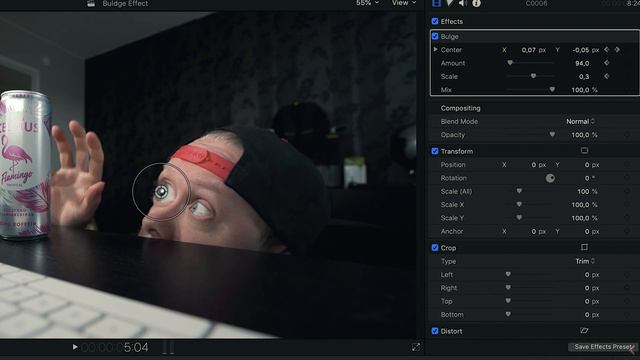Show Transform onscreen controls icon
Image resolution: width=640 pixels, height=360 pixels.
[584, 151]
